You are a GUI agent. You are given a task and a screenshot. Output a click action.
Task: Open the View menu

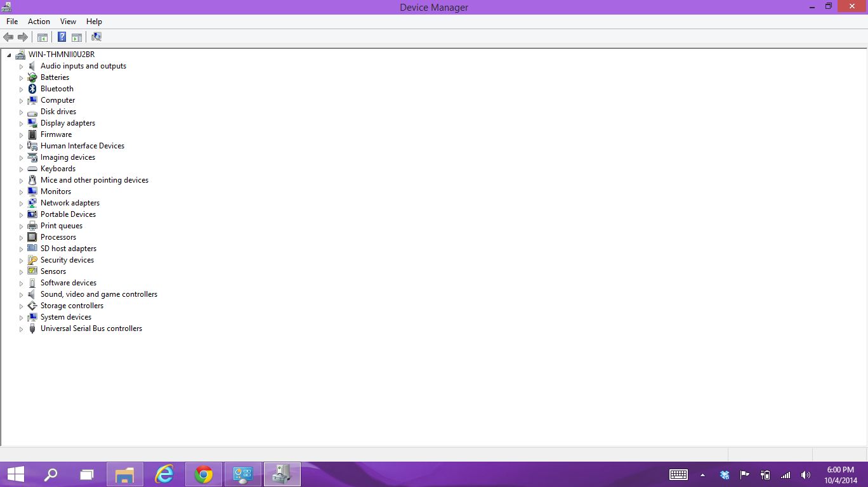(x=68, y=22)
